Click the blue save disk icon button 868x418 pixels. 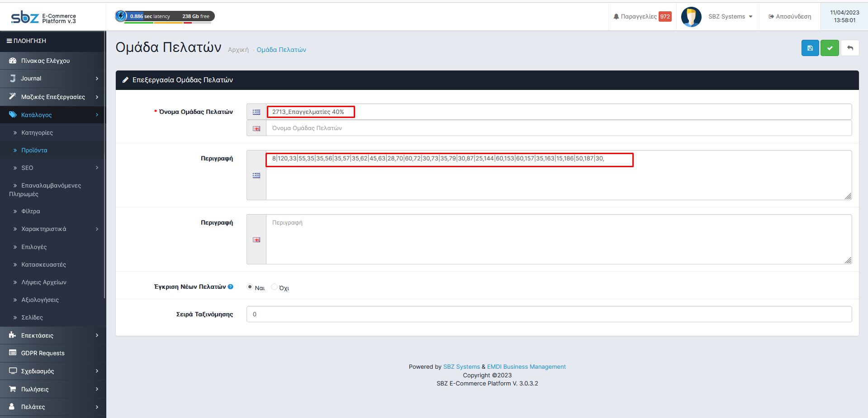(x=810, y=48)
